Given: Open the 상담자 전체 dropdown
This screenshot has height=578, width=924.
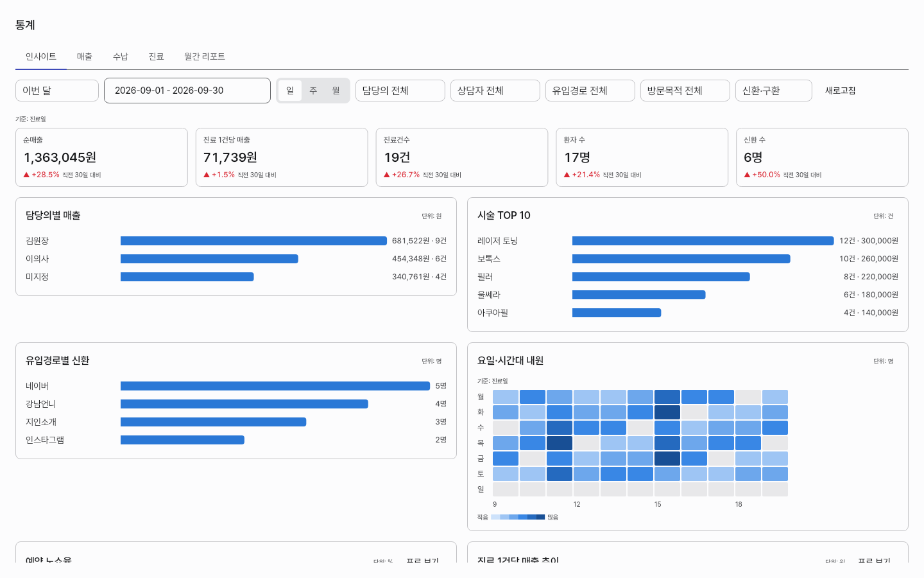Looking at the screenshot, I should (495, 91).
